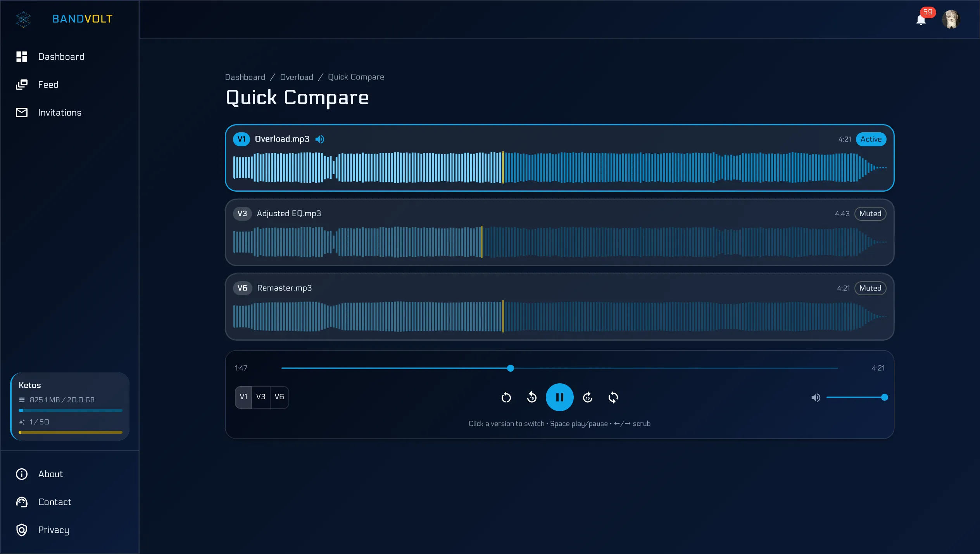Click the V6 badge on Remaster.mp3
Viewport: 980px width, 554px height.
click(242, 288)
